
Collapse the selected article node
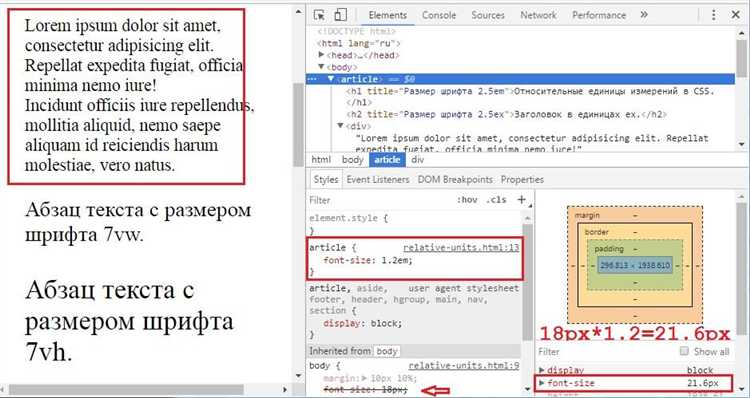[x=331, y=79]
